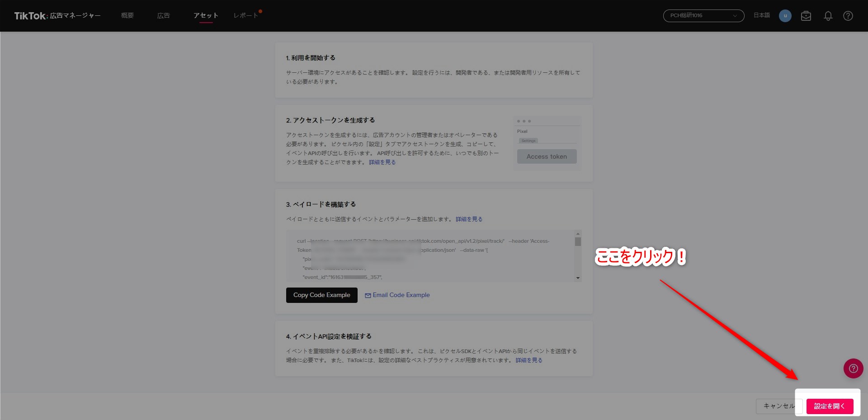This screenshot has width=868, height=420.
Task: Click the 設定を開く button
Action: tap(829, 406)
